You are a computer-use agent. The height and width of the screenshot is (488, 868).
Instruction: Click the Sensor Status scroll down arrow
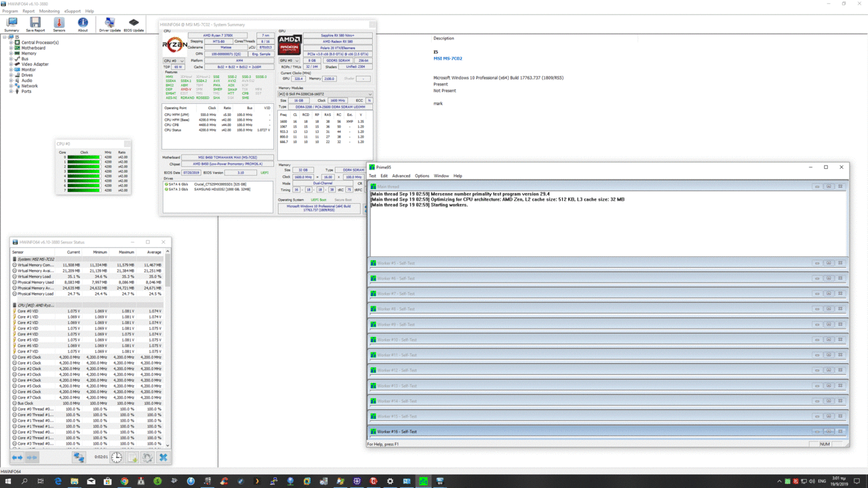(167, 445)
